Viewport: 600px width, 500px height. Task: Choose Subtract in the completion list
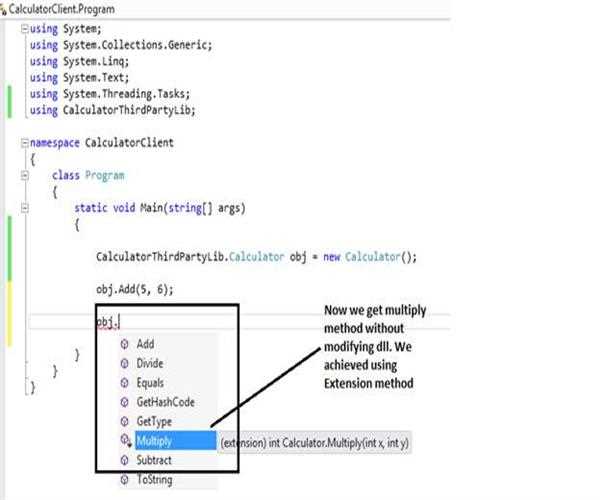click(x=157, y=460)
